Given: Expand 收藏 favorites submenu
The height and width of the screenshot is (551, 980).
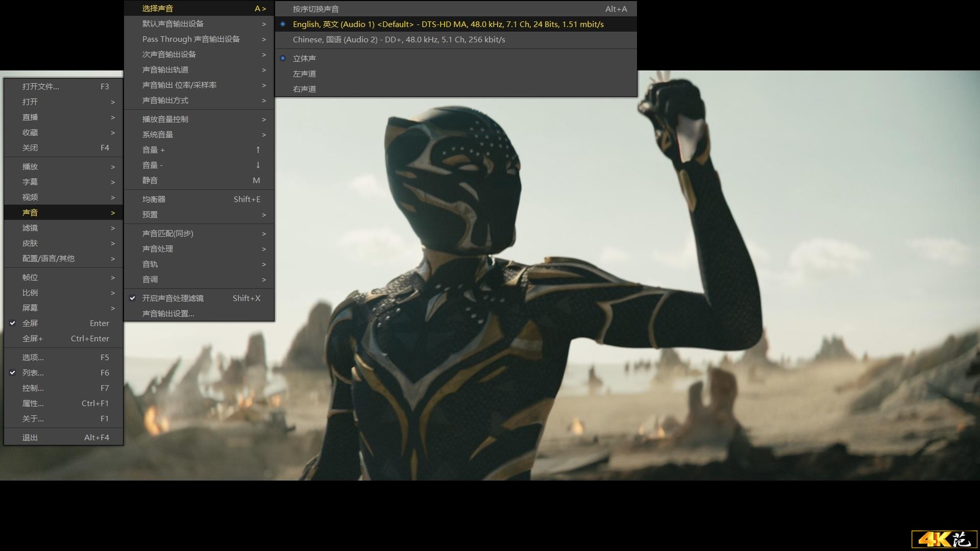Looking at the screenshot, I should point(63,132).
